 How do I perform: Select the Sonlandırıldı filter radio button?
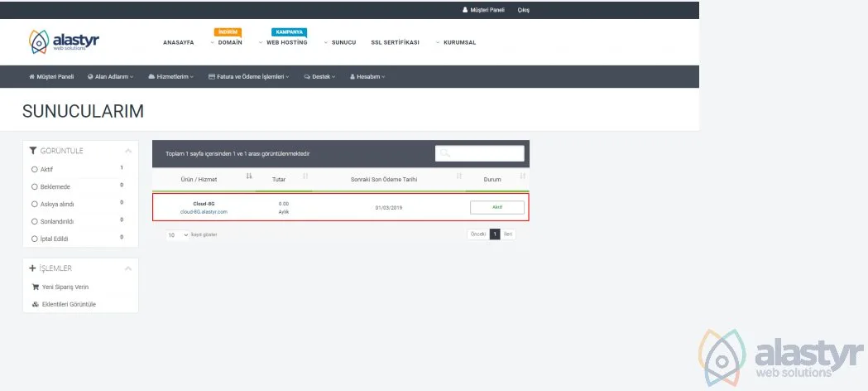pos(35,221)
